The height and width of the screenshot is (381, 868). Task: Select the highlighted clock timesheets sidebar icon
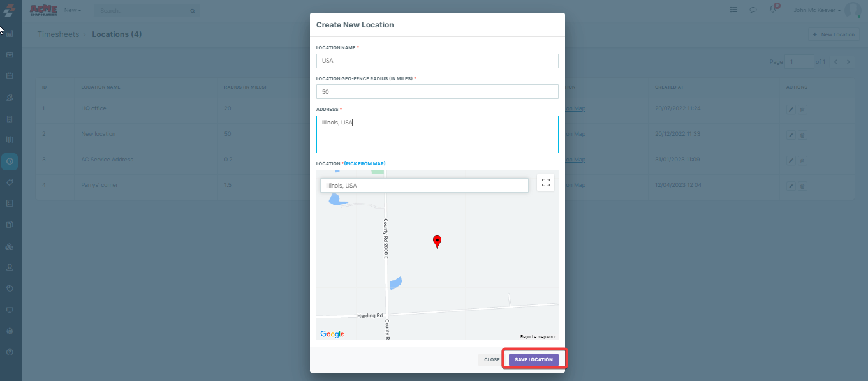tap(10, 161)
